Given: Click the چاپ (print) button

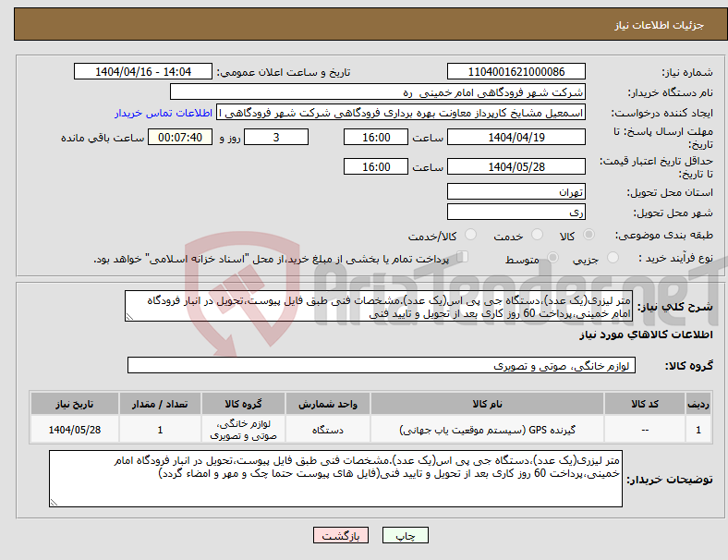Looking at the screenshot, I should point(405,535).
